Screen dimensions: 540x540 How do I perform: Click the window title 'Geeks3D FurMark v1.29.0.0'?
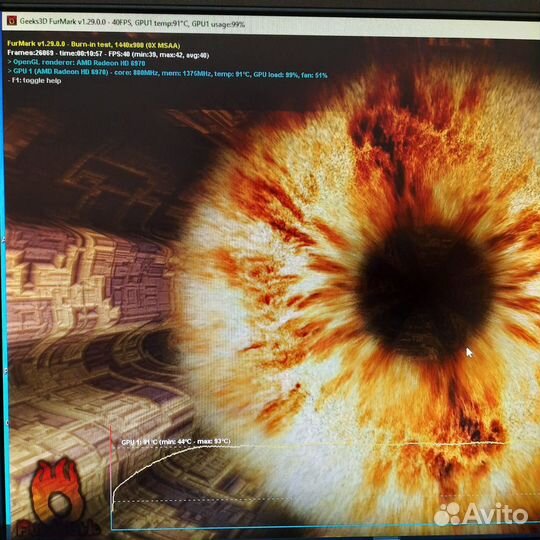[x=63, y=21]
